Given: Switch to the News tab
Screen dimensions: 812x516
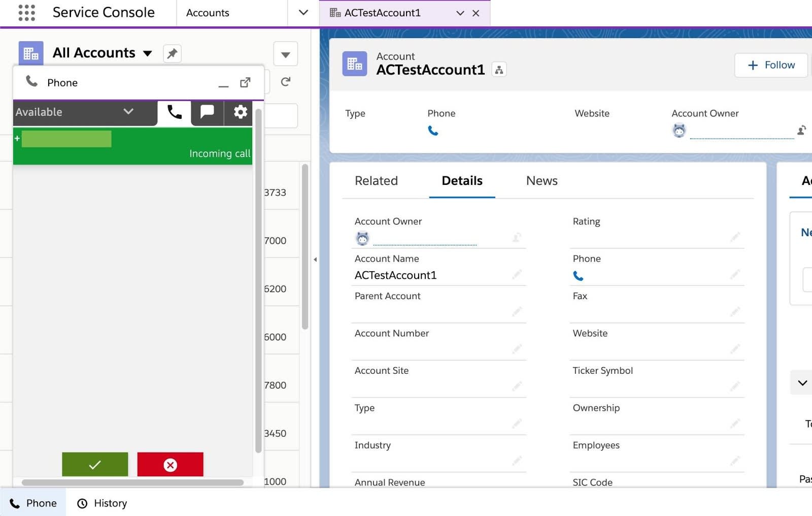Looking at the screenshot, I should (x=542, y=181).
